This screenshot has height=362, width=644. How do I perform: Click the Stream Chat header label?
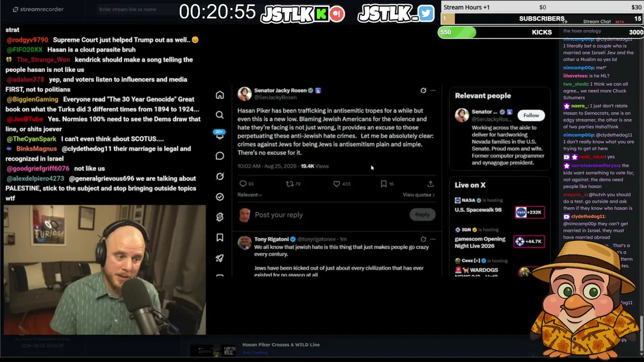tap(597, 22)
